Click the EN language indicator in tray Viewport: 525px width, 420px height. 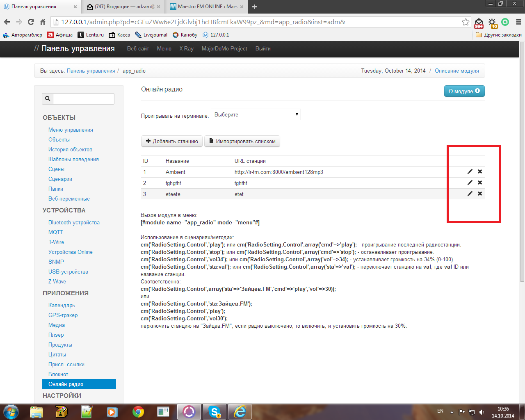click(x=440, y=411)
